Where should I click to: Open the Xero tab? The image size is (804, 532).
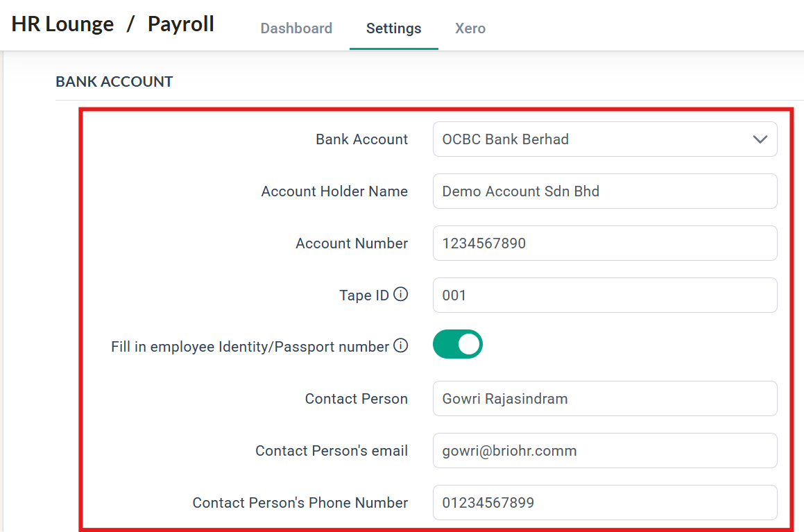click(470, 28)
